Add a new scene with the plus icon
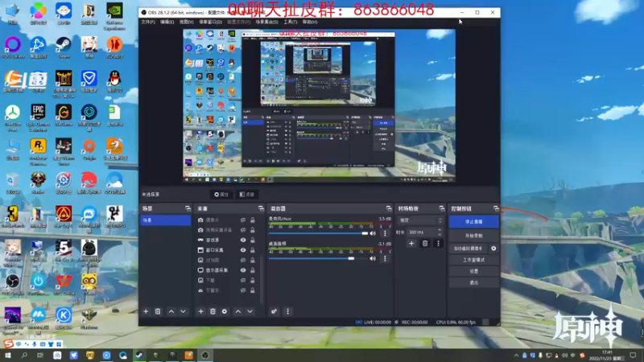644x362 pixels. coord(146,311)
